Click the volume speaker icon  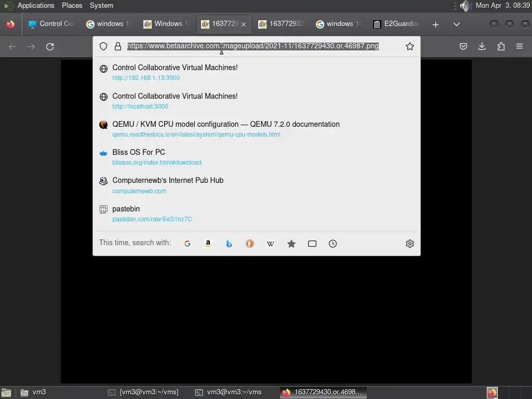(x=465, y=6)
